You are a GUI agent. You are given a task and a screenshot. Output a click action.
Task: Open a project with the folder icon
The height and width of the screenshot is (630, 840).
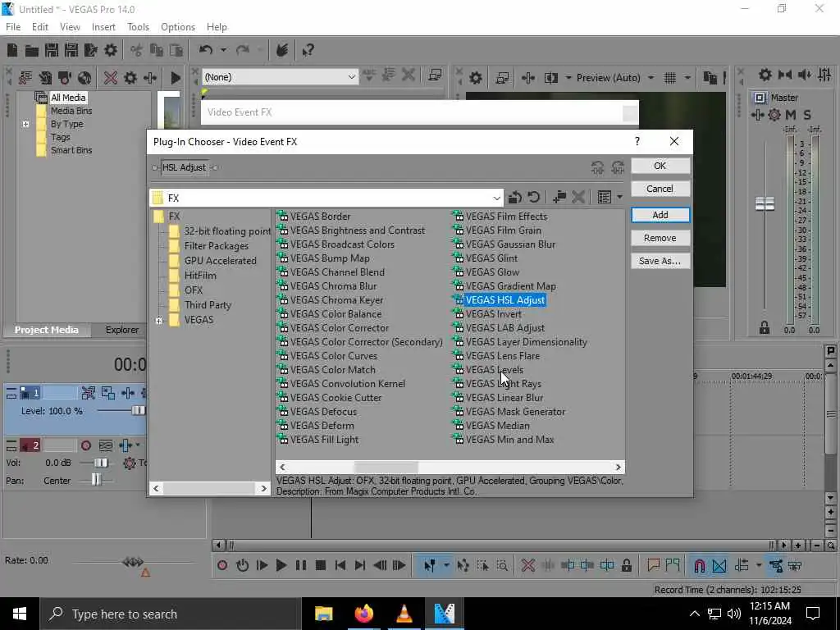tap(32, 50)
